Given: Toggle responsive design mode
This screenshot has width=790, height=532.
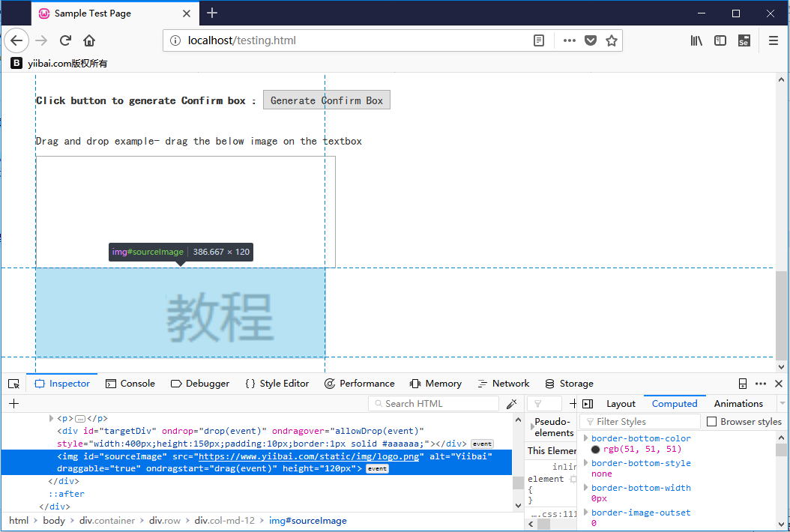Looking at the screenshot, I should [743, 384].
